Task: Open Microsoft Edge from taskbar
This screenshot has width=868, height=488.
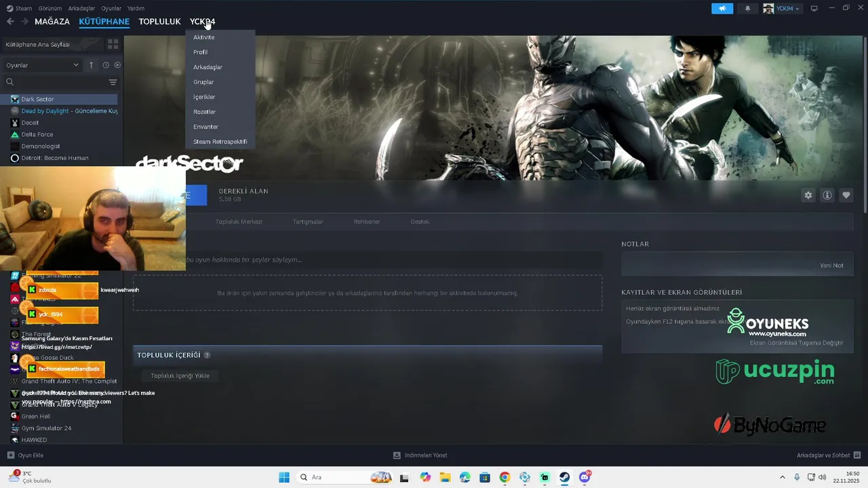Action: (465, 477)
